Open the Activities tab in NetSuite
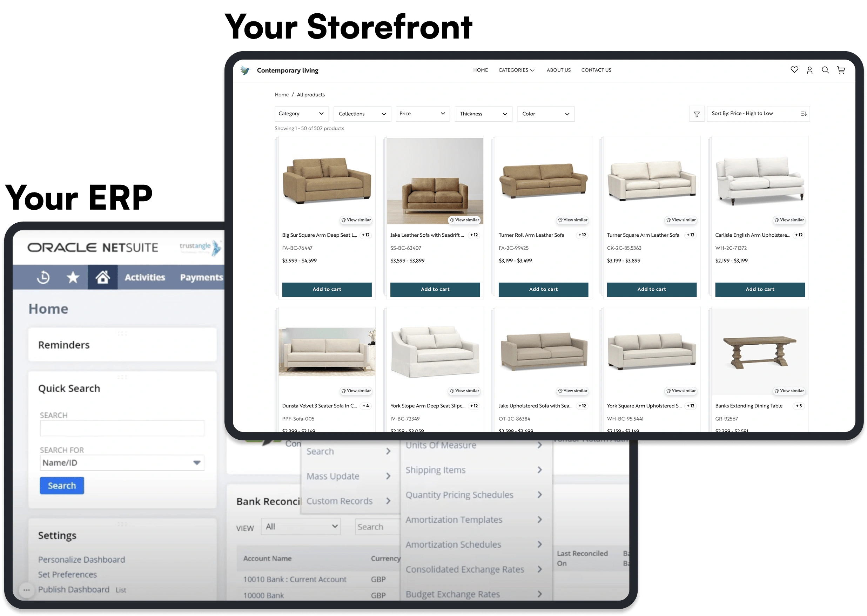This screenshot has width=867, height=616. click(x=145, y=277)
